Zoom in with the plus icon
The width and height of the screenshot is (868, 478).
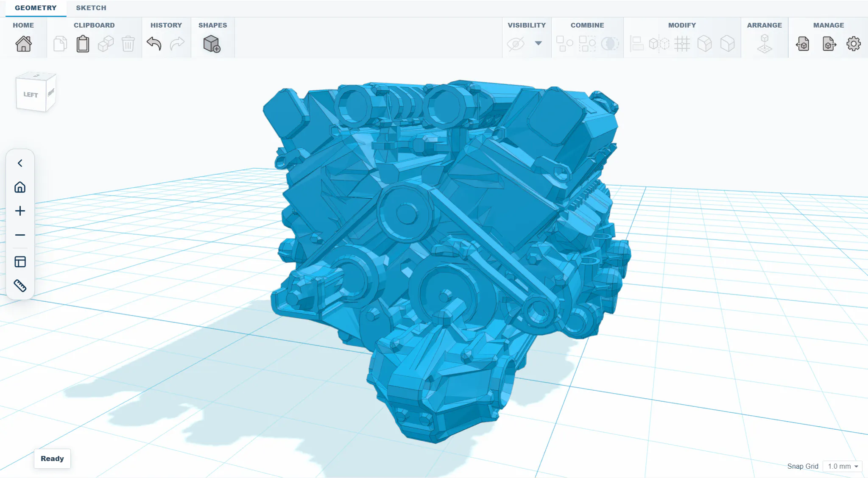point(20,211)
